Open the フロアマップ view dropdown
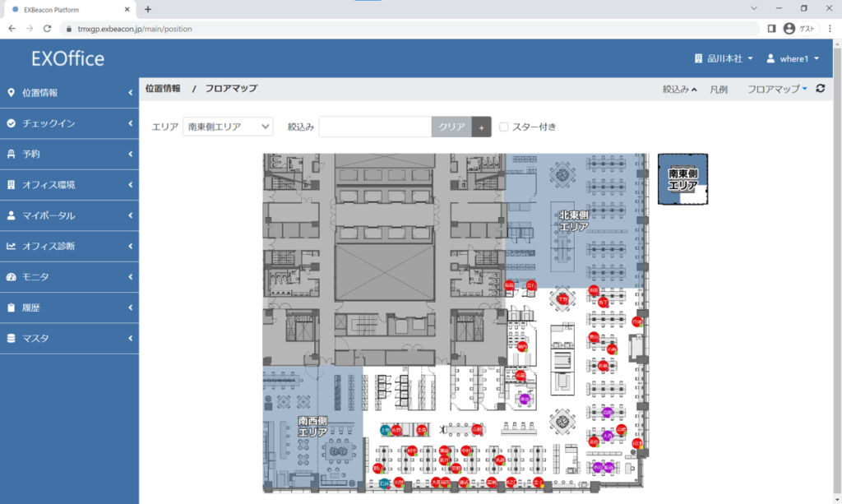Screen dimensions: 842x504 (x=777, y=89)
